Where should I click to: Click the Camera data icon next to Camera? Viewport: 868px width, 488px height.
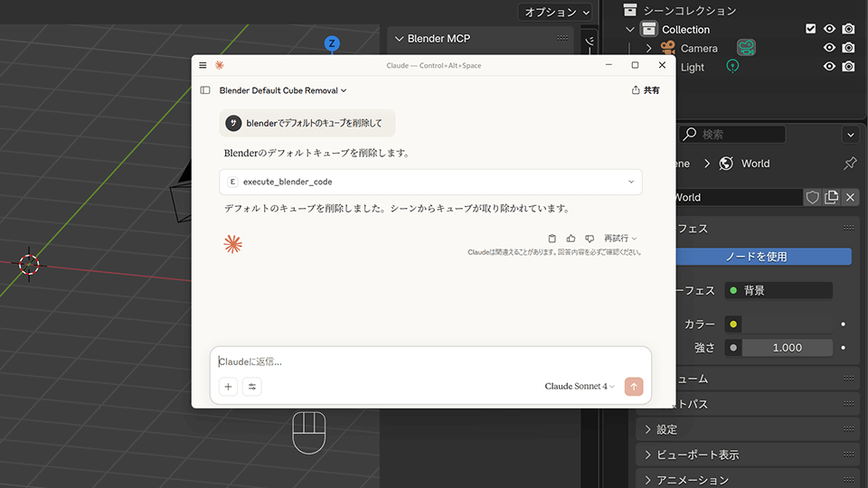click(x=746, y=48)
